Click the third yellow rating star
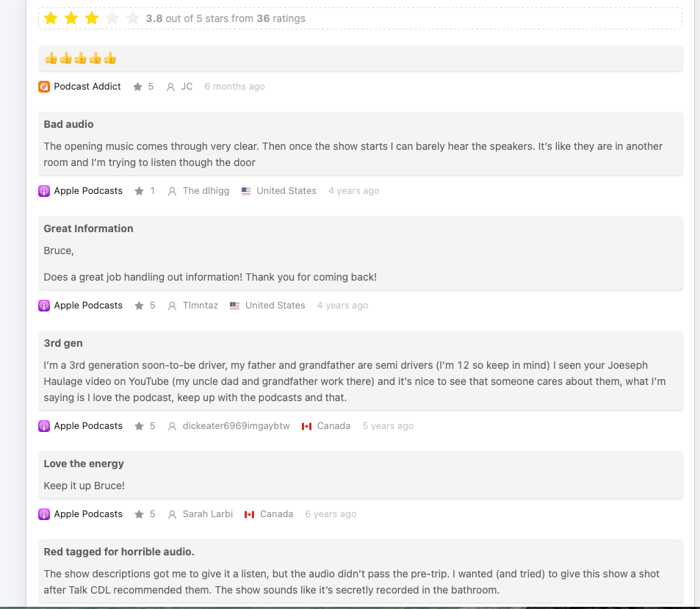 (92, 18)
